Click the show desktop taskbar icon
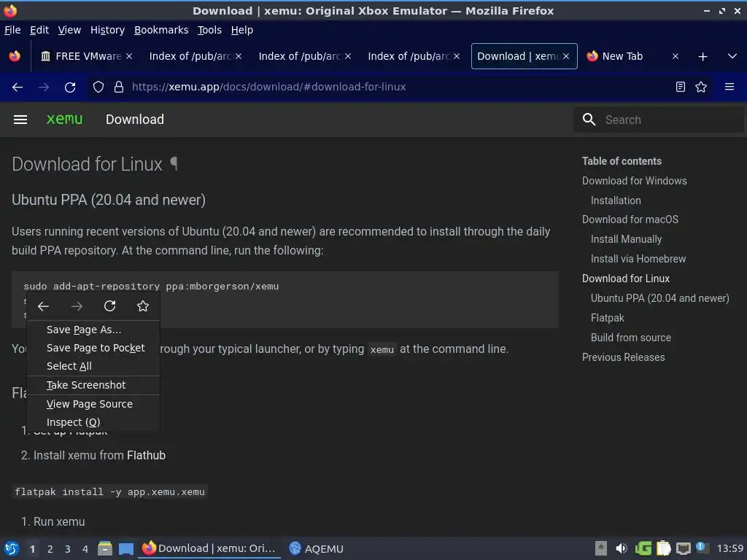The height and width of the screenshot is (560, 747). pyautogui.click(x=126, y=548)
